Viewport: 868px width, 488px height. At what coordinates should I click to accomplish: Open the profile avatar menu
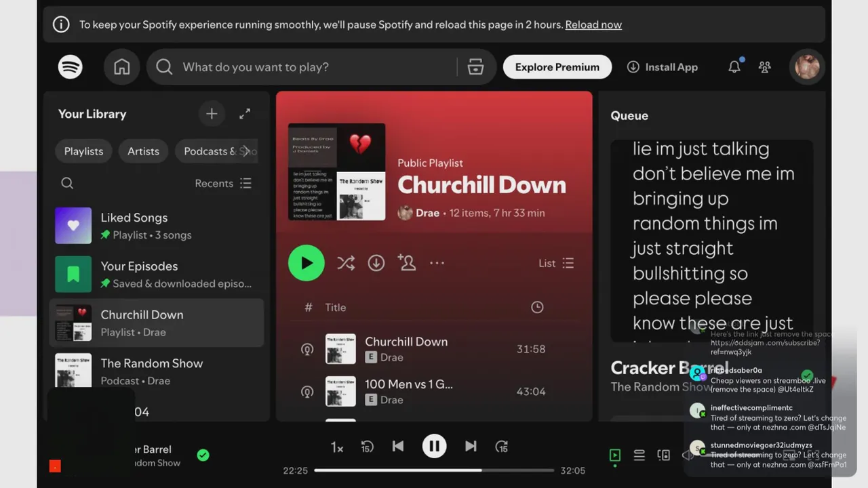pyautogui.click(x=807, y=66)
